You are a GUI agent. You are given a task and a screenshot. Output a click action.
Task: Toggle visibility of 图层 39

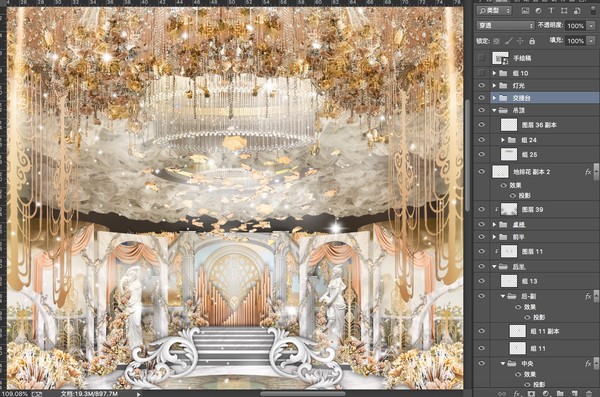click(x=481, y=209)
